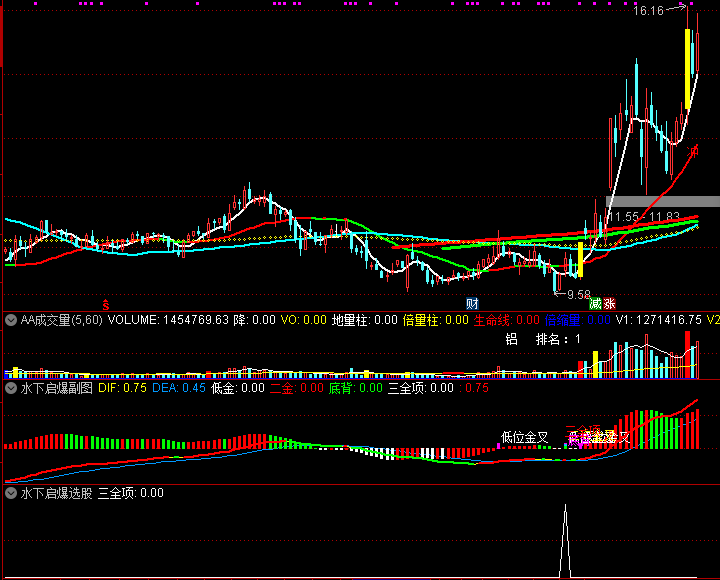Screen dimensions: 720x580
Task: Click the 降: 0.00 value
Action: (255, 320)
